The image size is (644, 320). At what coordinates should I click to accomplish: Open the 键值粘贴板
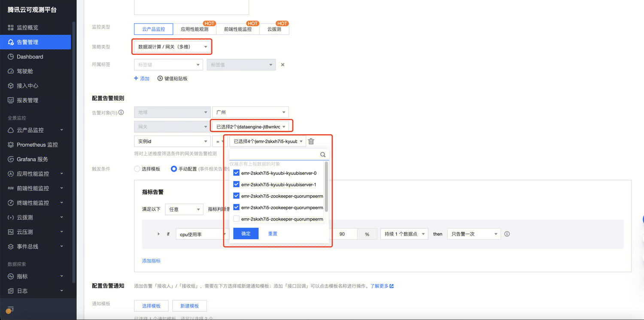[x=173, y=78]
